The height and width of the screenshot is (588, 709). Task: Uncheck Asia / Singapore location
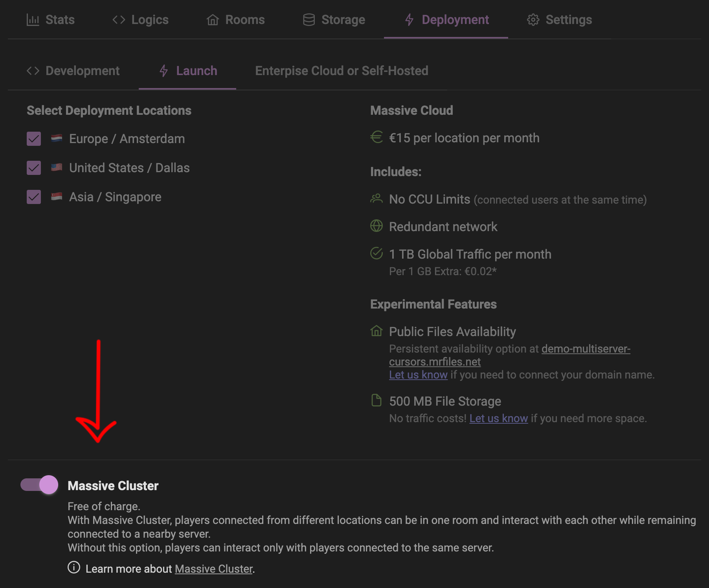tap(34, 197)
